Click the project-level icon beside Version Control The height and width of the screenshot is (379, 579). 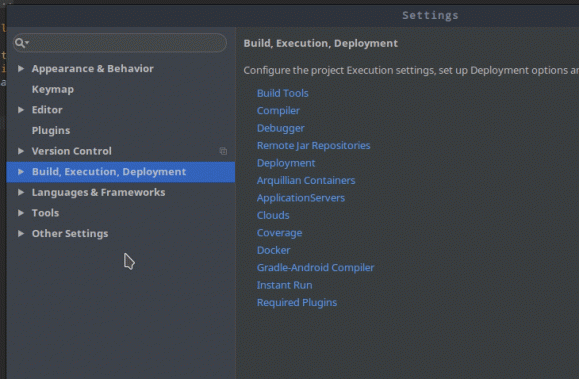(223, 151)
